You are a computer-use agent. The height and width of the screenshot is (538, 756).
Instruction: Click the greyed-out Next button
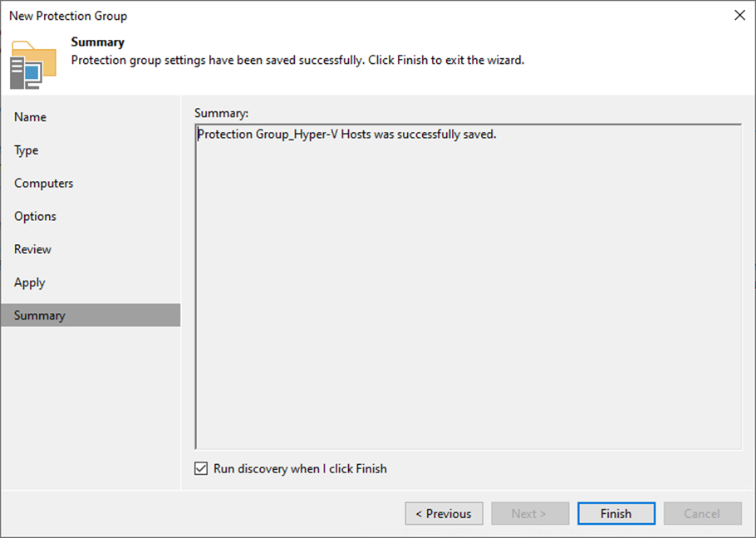click(529, 514)
